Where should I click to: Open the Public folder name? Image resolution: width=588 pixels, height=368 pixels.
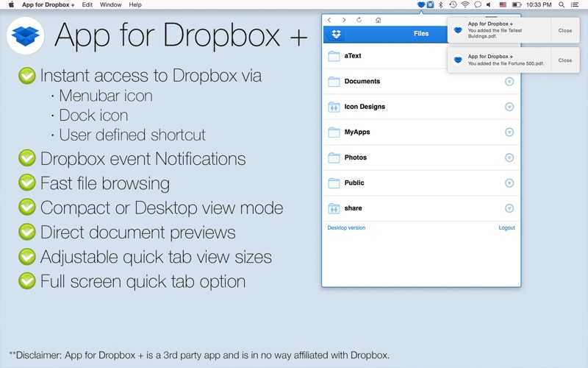click(x=354, y=183)
